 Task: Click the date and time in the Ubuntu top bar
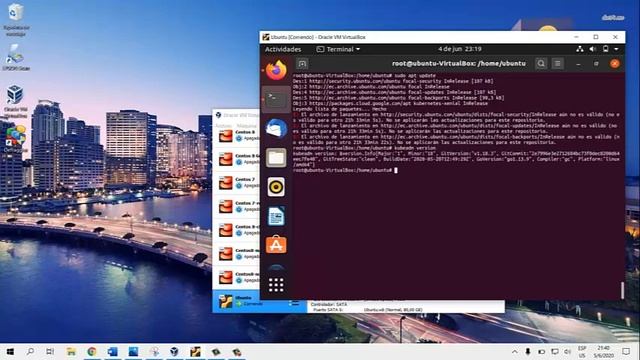click(460, 49)
